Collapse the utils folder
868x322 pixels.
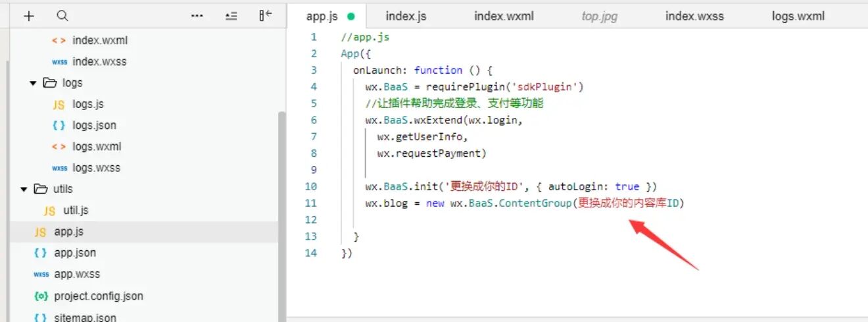[x=24, y=189]
